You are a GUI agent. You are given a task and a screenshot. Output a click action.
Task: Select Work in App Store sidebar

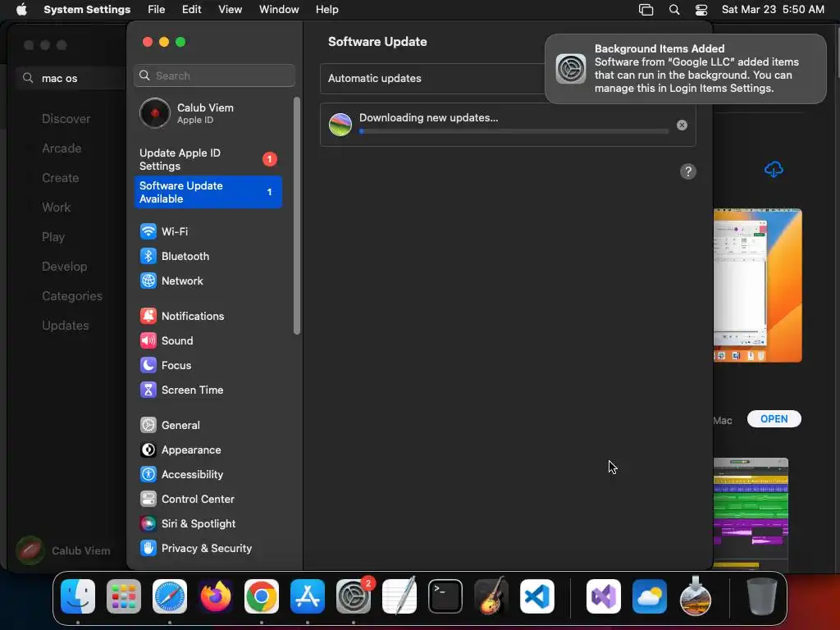pos(57,208)
